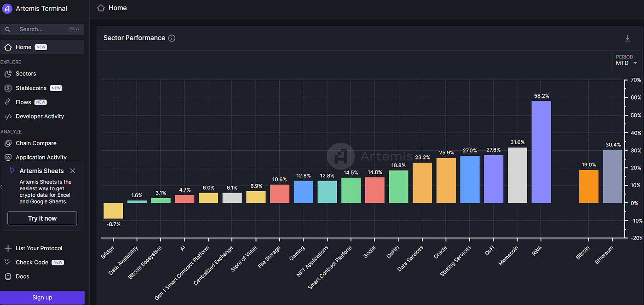Click the Sector Performance heading
Screen dimensions: 644x305
click(x=134, y=38)
